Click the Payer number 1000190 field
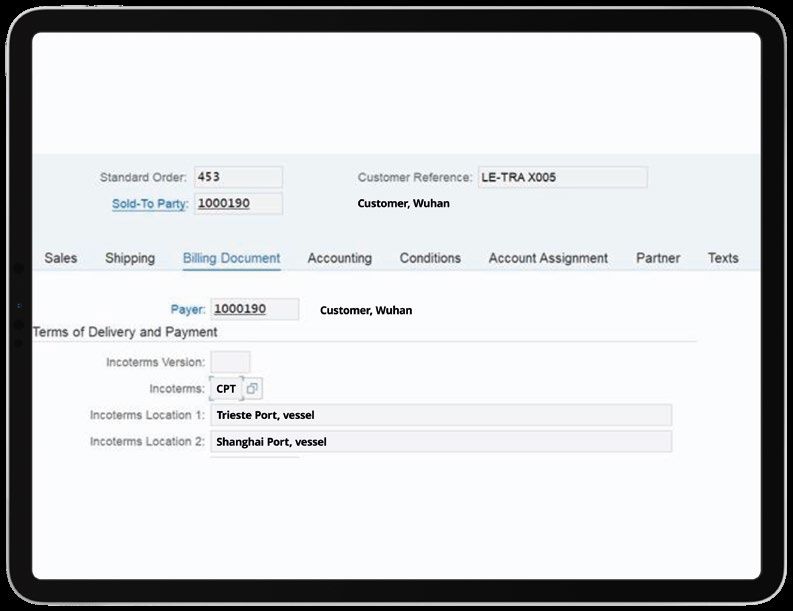 click(254, 309)
